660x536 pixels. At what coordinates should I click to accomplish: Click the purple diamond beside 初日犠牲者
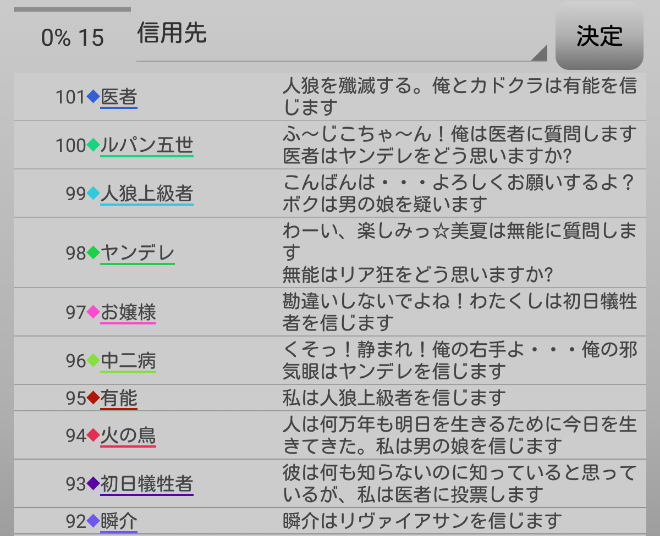[93, 483]
